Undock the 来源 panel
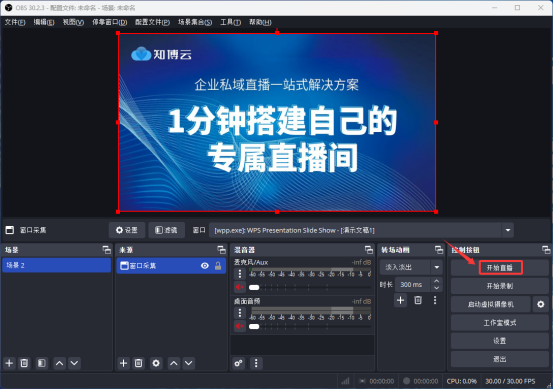 [x=221, y=250]
